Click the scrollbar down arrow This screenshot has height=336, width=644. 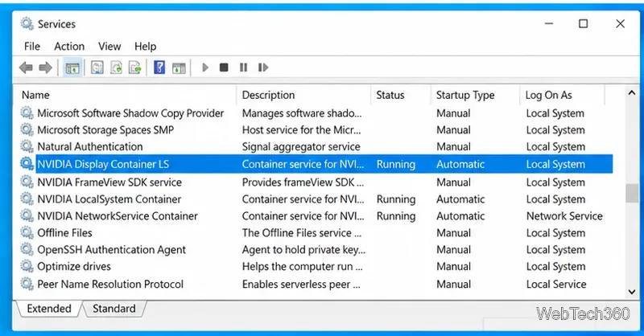tap(632, 292)
